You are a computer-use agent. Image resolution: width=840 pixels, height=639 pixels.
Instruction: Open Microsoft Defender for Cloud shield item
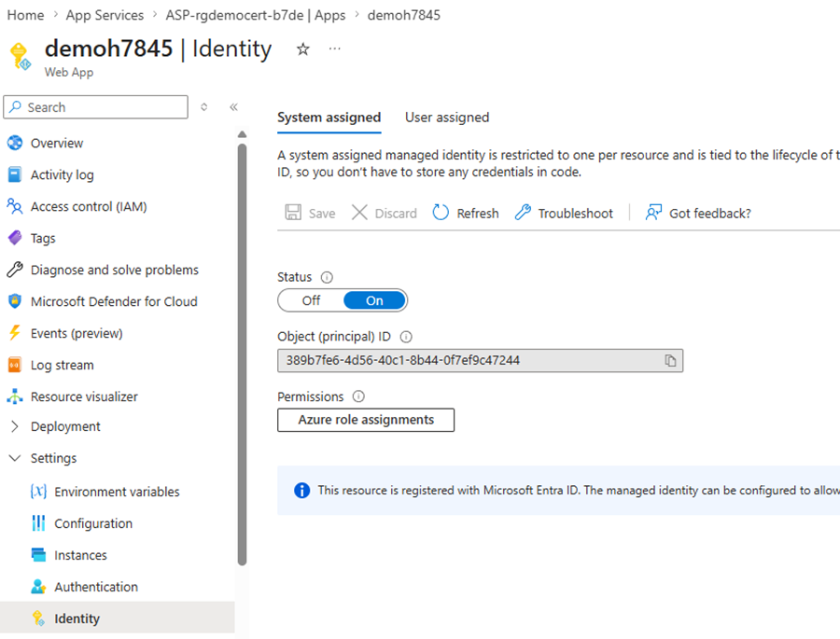(113, 301)
